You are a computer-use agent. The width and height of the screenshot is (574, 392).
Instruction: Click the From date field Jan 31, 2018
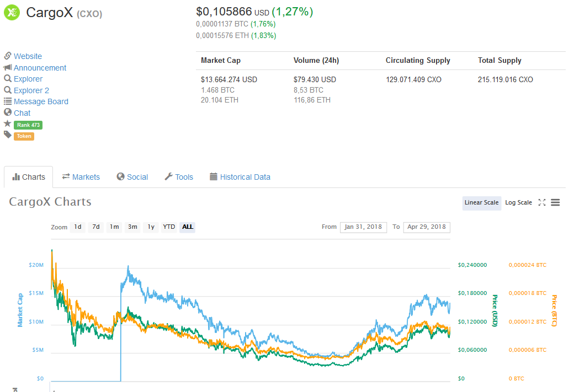coord(363,227)
